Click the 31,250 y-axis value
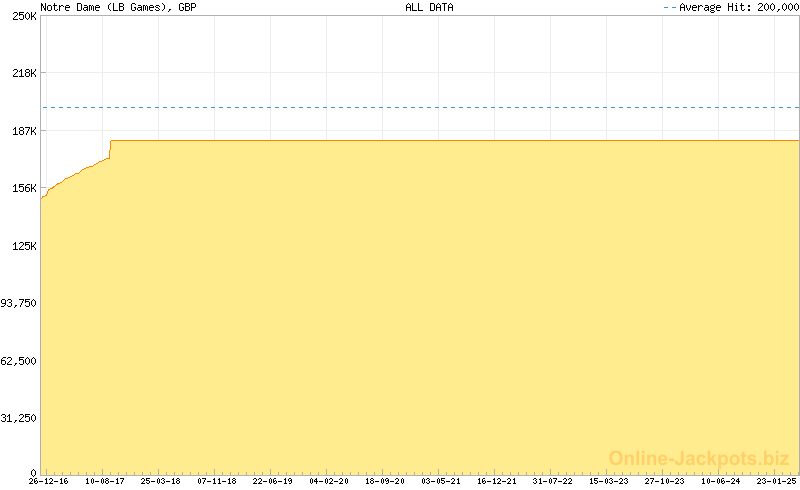This screenshot has height=490, width=800. pyautogui.click(x=20, y=418)
